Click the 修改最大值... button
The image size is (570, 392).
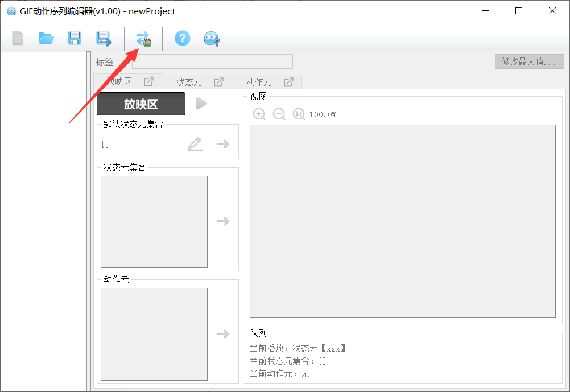[529, 62]
